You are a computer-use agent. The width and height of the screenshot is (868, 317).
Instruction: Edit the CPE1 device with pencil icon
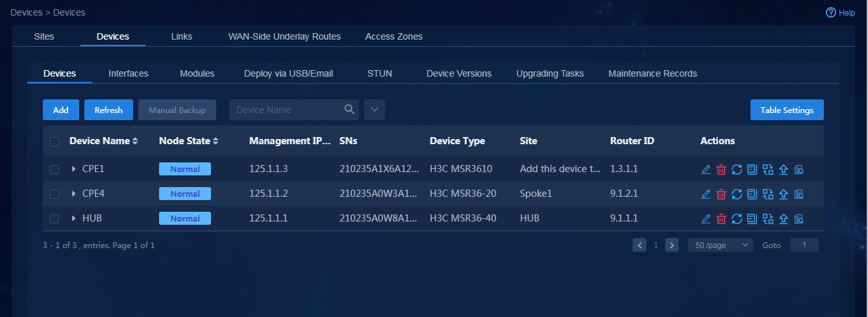[706, 170]
